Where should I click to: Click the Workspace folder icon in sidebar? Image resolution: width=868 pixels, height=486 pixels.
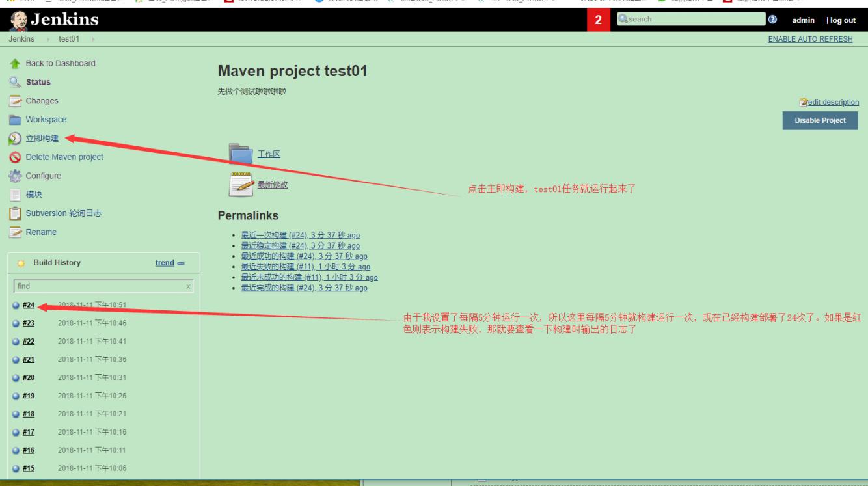[14, 120]
